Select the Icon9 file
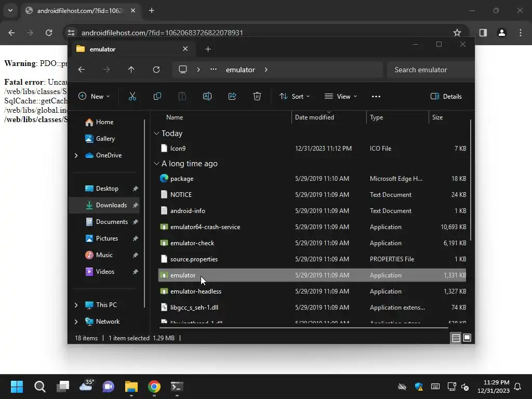Screen dimensions: 532x399 312,149
